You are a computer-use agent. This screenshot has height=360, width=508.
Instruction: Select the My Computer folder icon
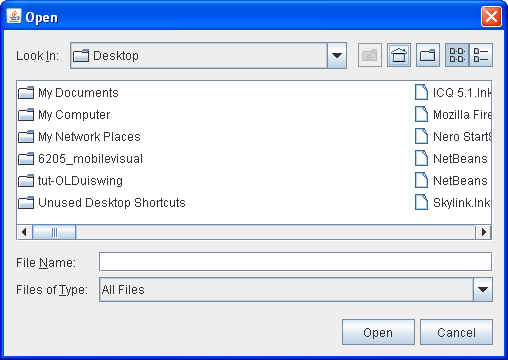pos(26,115)
